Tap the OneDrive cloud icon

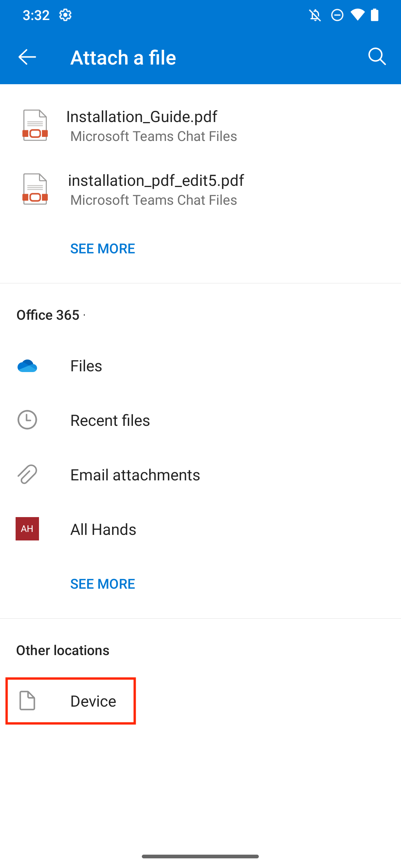pyautogui.click(x=27, y=366)
